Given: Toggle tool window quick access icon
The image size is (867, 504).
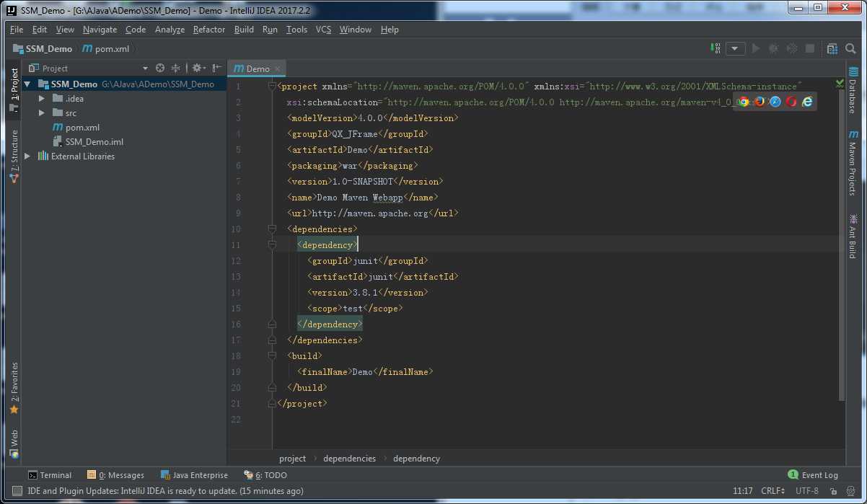Looking at the screenshot, I should pyautogui.click(x=17, y=491).
